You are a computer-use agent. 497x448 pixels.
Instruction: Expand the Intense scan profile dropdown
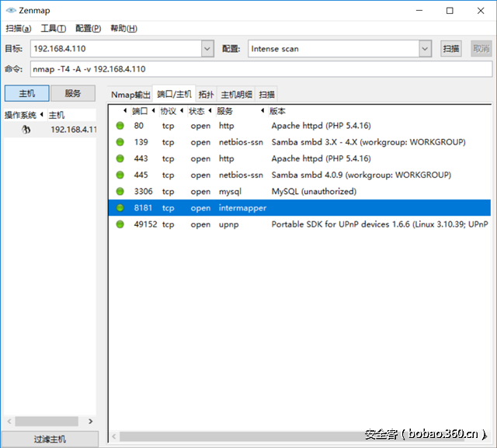click(x=425, y=49)
